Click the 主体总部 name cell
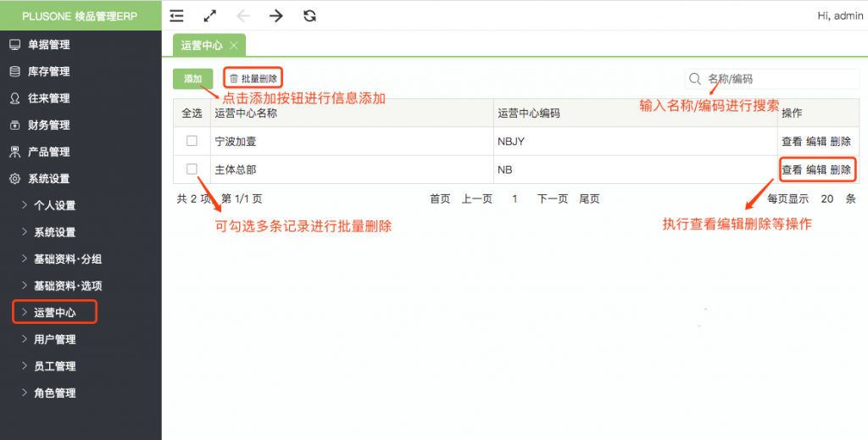The image size is (868, 440). point(352,170)
